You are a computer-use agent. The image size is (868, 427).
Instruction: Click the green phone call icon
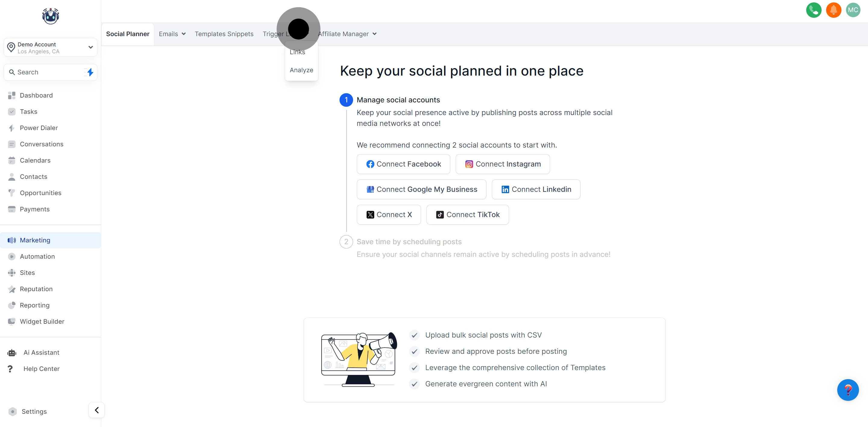click(x=813, y=10)
